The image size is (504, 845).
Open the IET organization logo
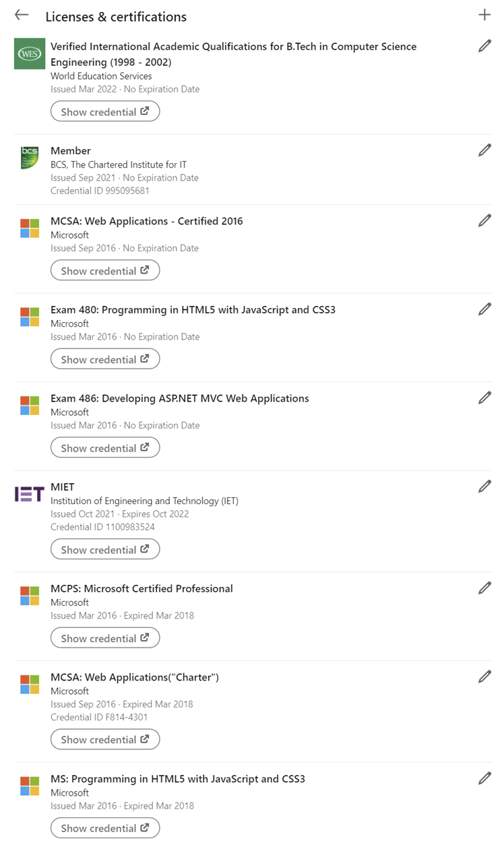pyautogui.click(x=30, y=495)
